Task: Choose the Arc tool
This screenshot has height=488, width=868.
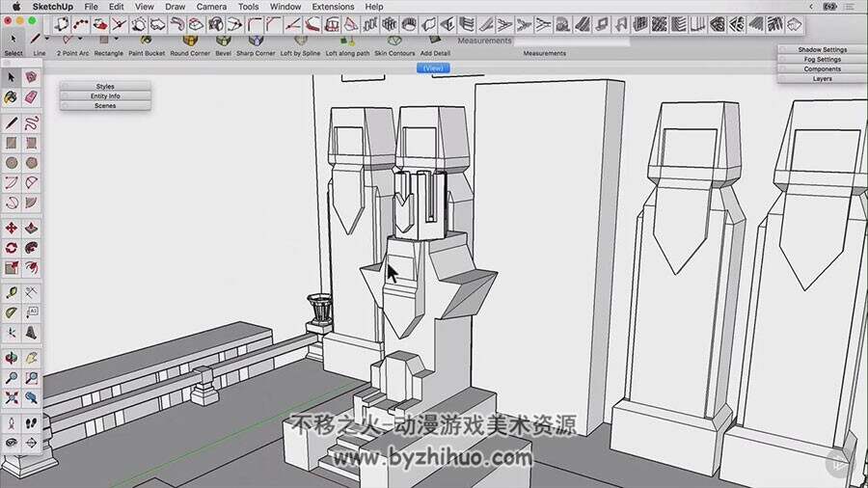Action: click(12, 182)
